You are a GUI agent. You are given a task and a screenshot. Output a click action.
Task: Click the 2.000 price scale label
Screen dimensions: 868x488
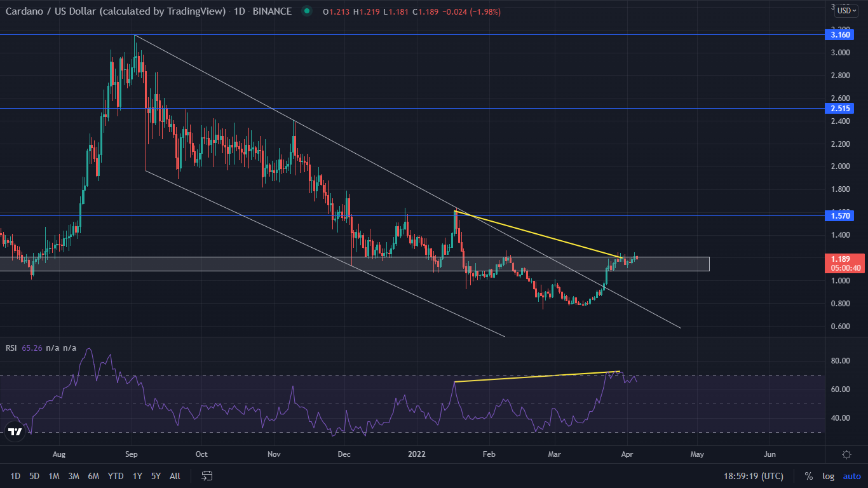[840, 166]
